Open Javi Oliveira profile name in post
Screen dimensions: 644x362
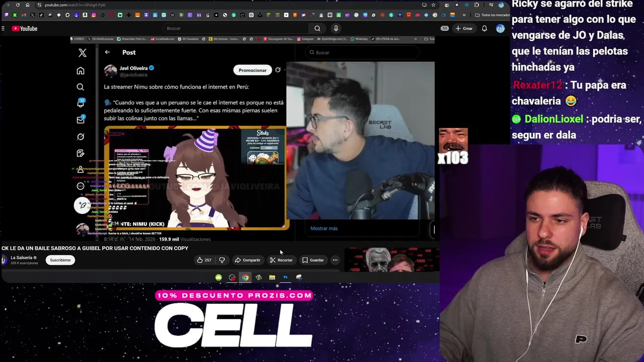click(133, 68)
